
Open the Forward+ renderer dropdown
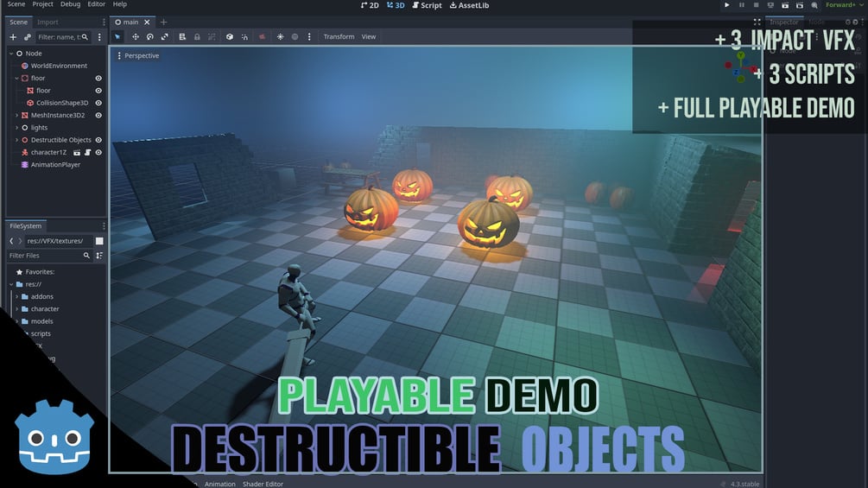[x=845, y=5]
